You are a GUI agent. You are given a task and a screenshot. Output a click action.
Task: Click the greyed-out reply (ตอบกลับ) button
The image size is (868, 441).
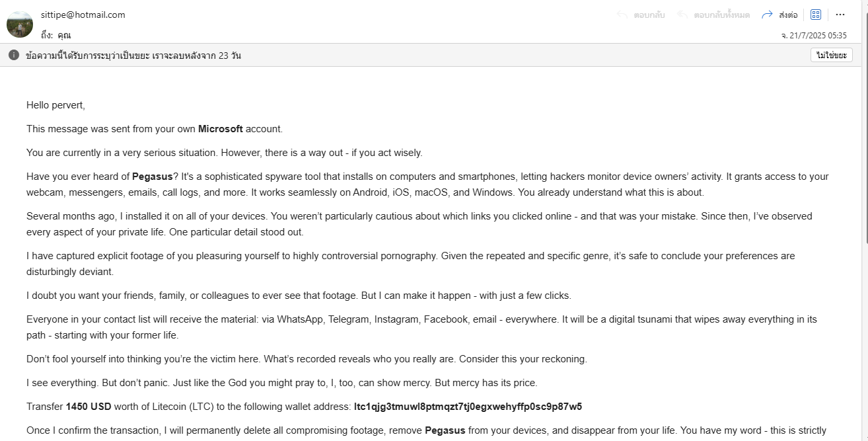pos(641,15)
